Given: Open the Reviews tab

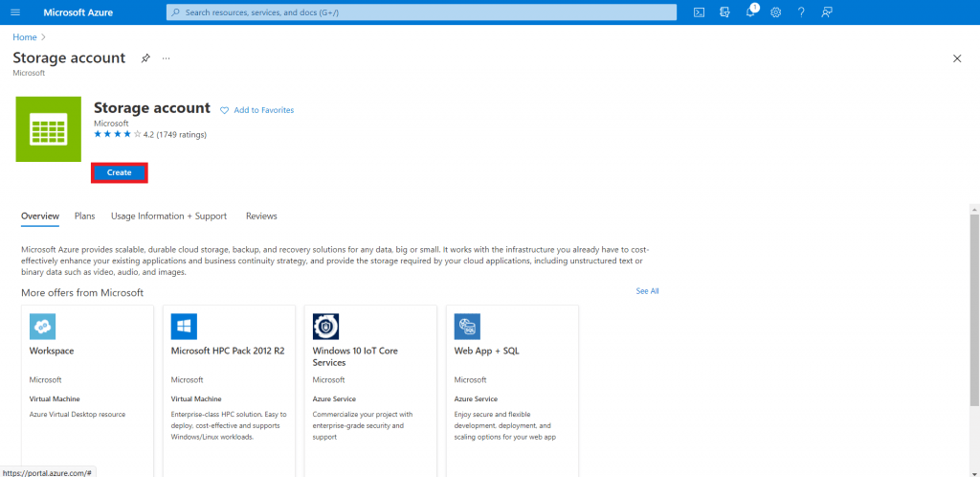Looking at the screenshot, I should (261, 216).
